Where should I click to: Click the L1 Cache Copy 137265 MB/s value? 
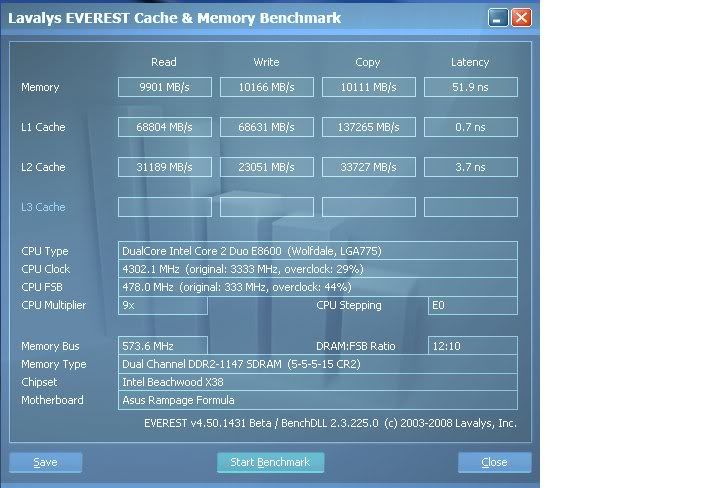[369, 127]
